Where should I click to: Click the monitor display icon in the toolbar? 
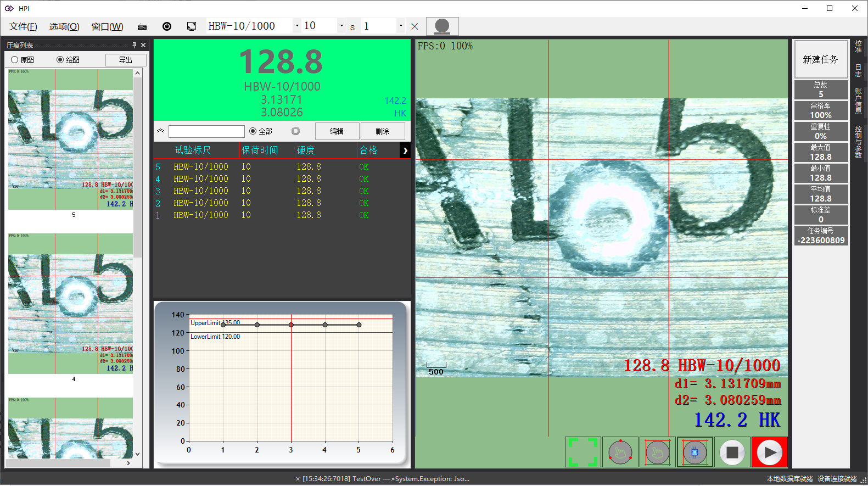click(192, 26)
